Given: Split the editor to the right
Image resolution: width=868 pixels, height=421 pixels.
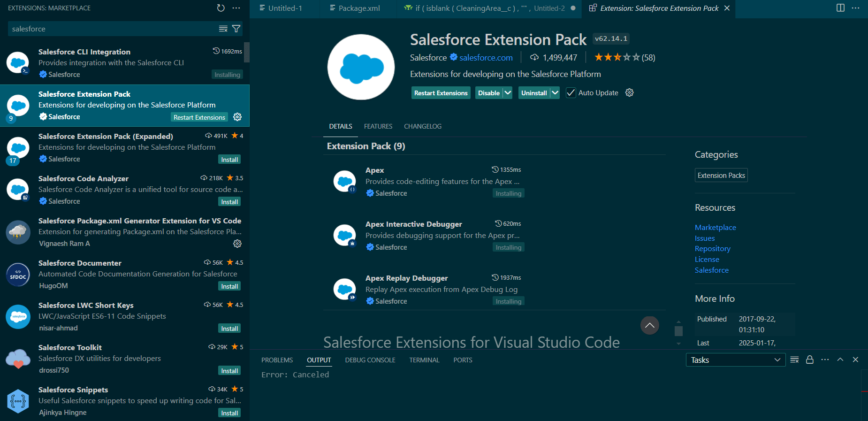Looking at the screenshot, I should 840,8.
